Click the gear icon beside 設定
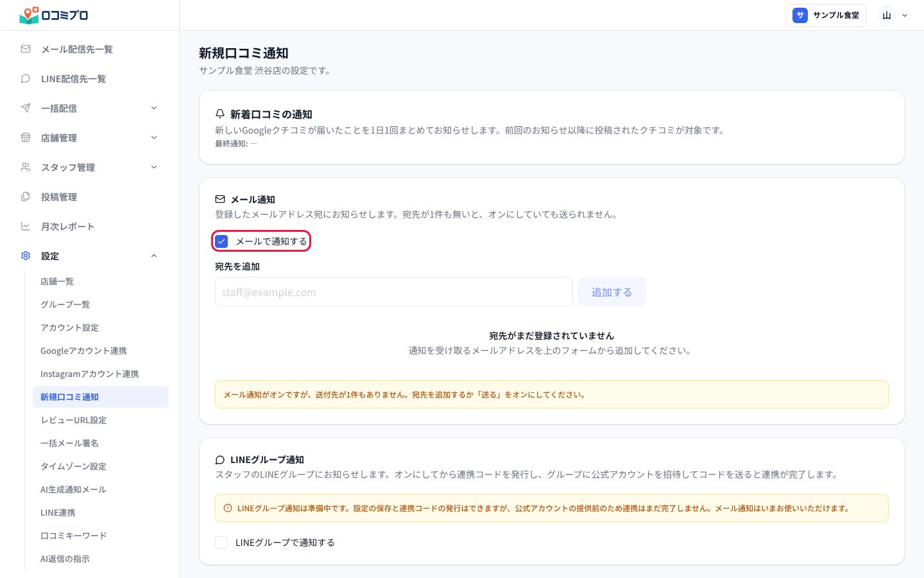 click(26, 256)
